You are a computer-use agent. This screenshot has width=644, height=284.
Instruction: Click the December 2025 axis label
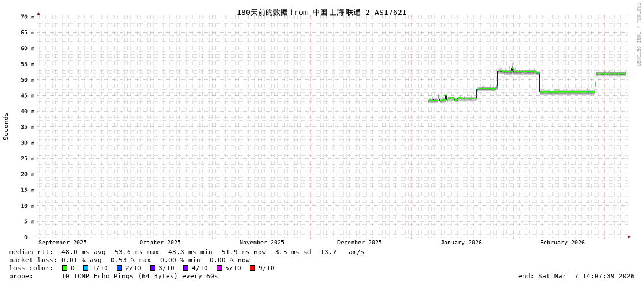click(359, 243)
